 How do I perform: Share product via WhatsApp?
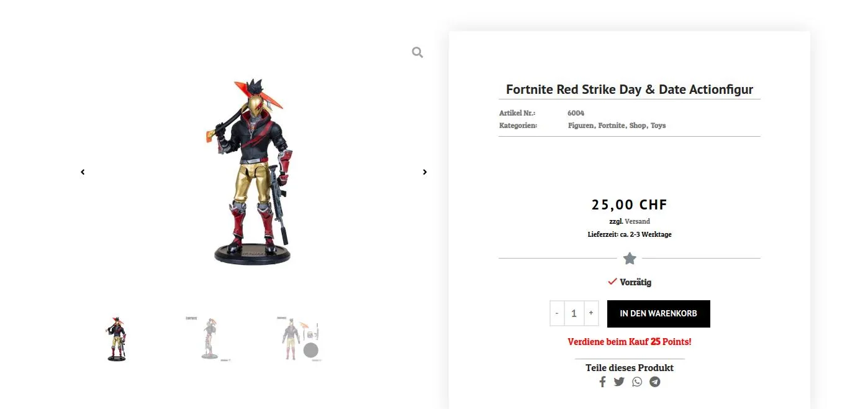point(637,382)
